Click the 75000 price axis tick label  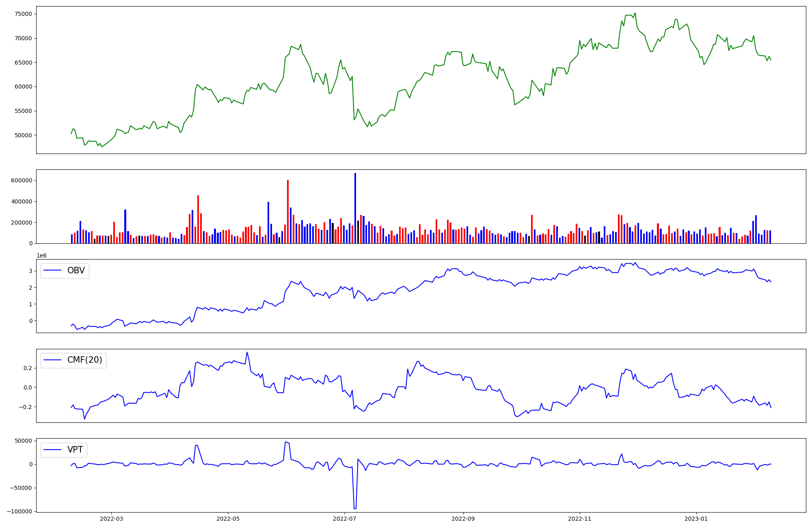click(x=23, y=14)
